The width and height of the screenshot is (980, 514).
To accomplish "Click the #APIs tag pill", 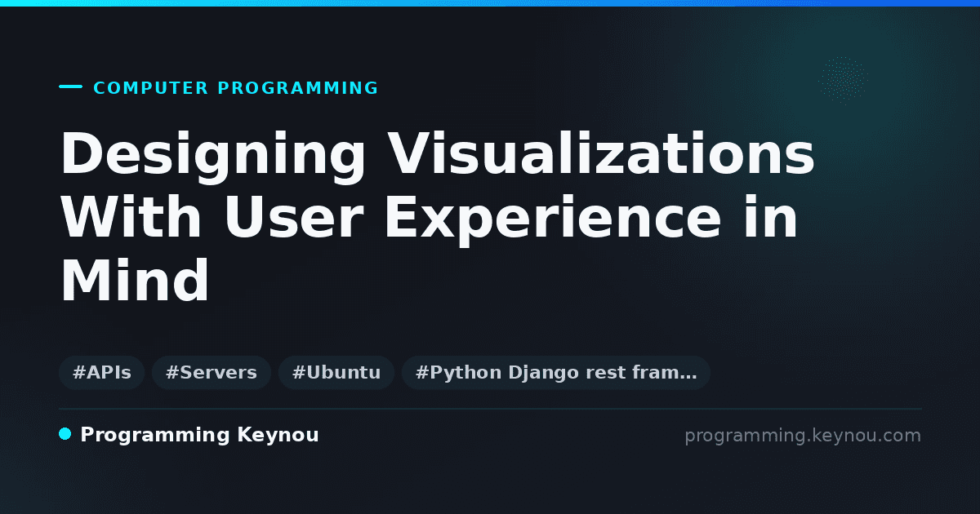I will tap(102, 373).
